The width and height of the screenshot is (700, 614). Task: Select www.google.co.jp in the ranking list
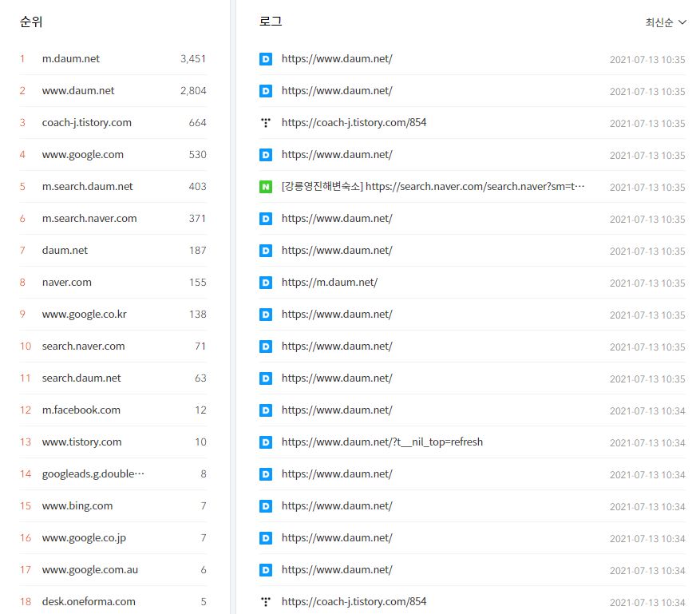coord(84,538)
